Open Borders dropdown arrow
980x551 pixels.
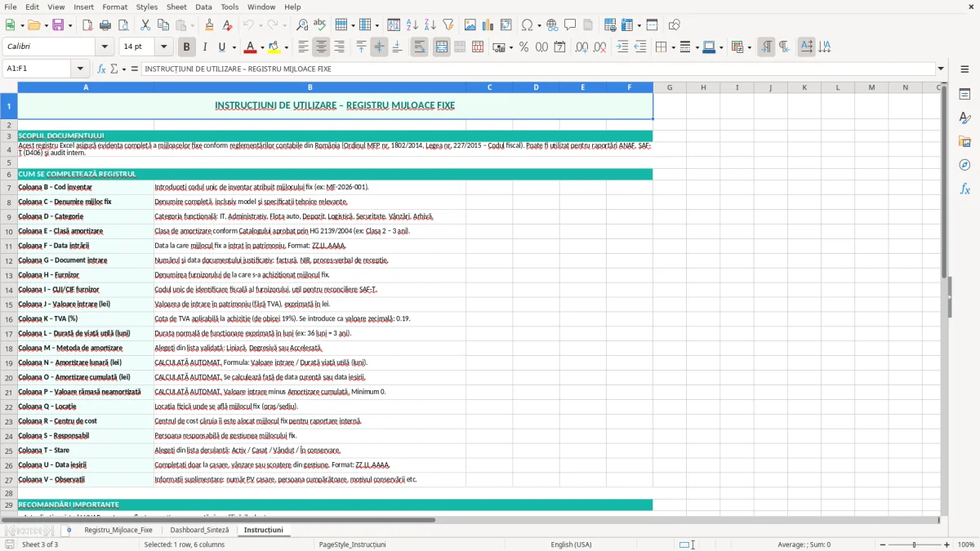tap(672, 47)
